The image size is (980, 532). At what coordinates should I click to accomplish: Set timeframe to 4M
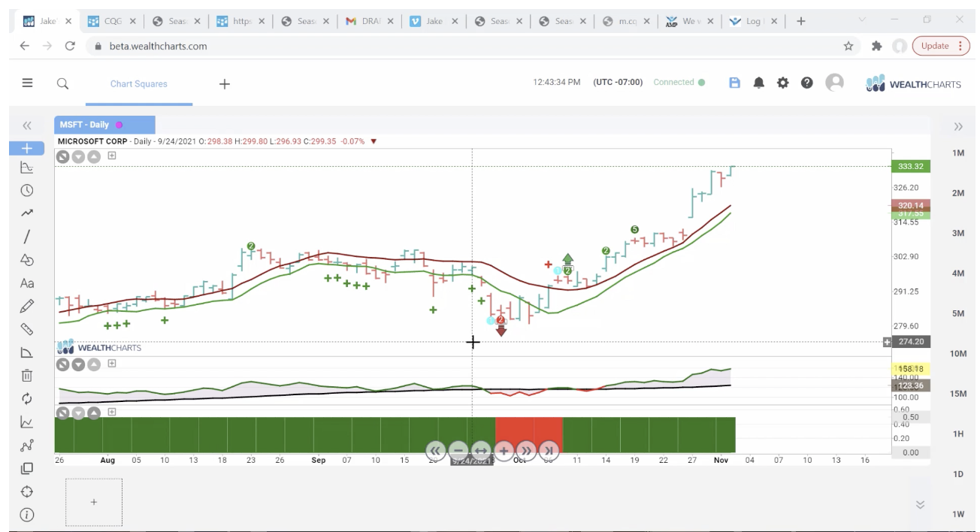coord(958,274)
